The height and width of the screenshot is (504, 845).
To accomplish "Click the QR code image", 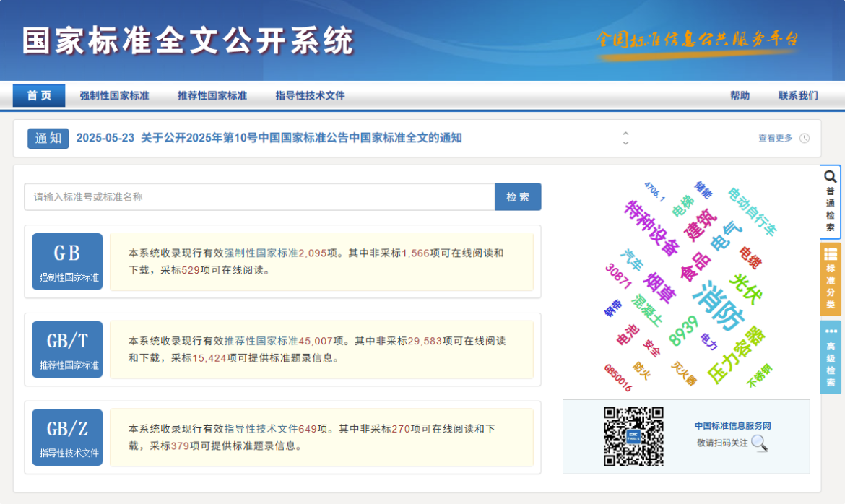I will [x=633, y=436].
